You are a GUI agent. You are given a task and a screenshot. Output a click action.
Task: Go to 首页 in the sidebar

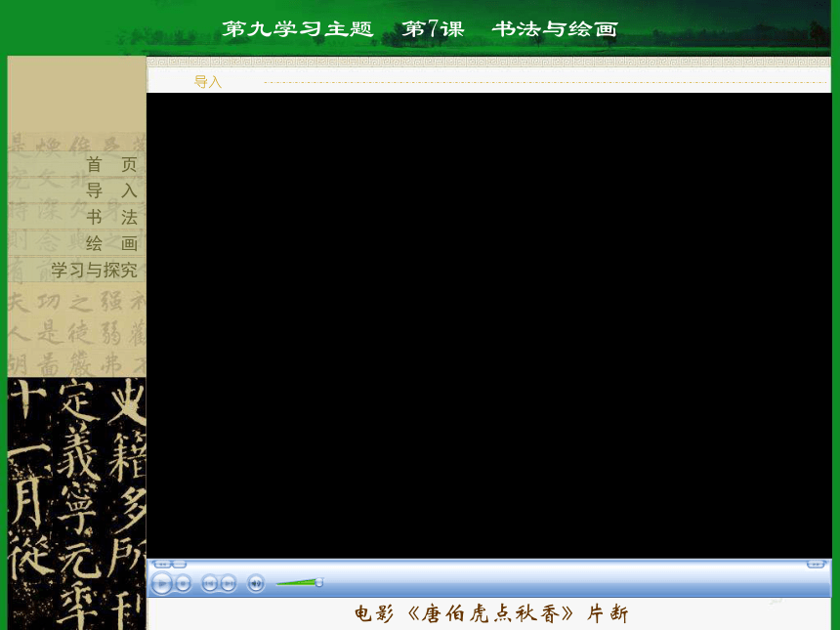pyautogui.click(x=111, y=164)
